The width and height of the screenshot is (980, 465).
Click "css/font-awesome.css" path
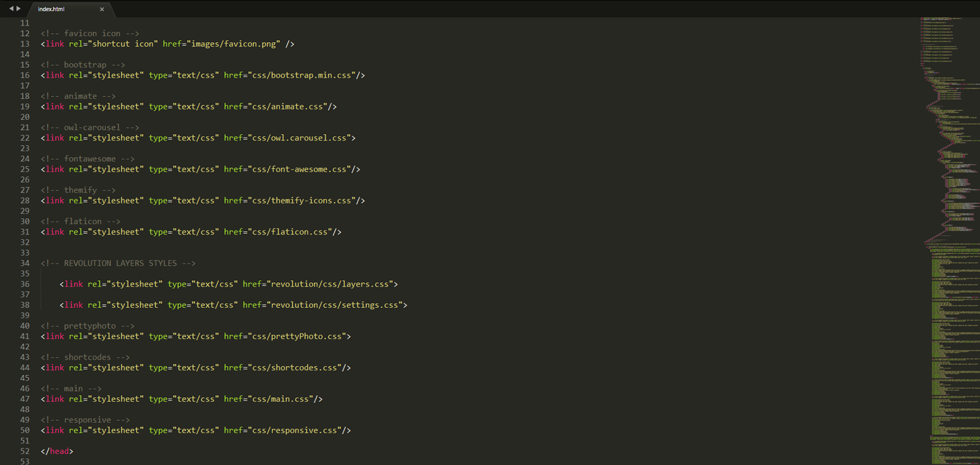tap(299, 169)
